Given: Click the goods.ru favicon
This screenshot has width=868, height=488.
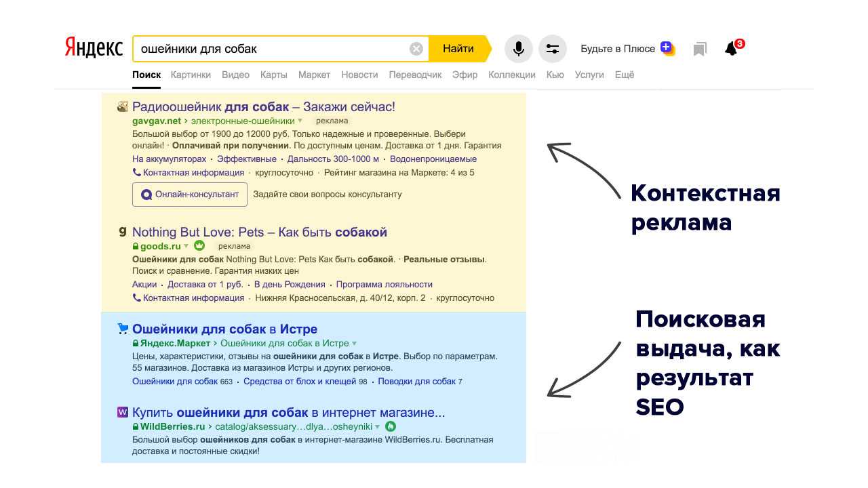Looking at the screenshot, I should (x=123, y=232).
